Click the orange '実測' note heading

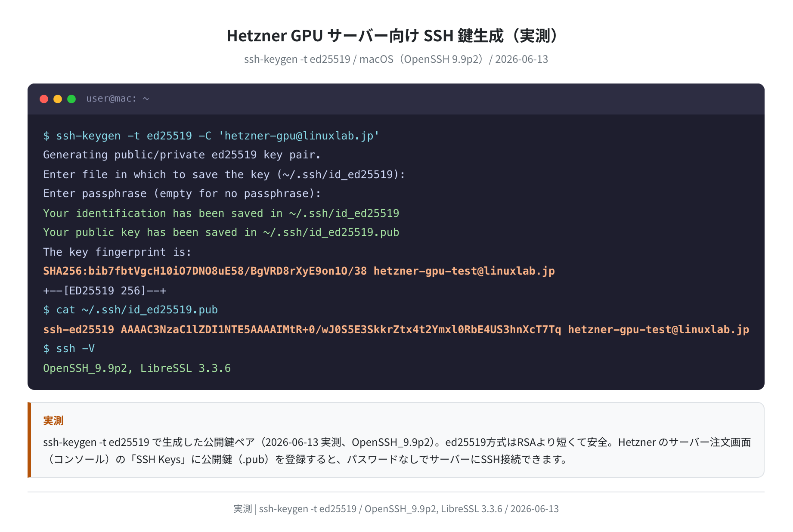53,421
